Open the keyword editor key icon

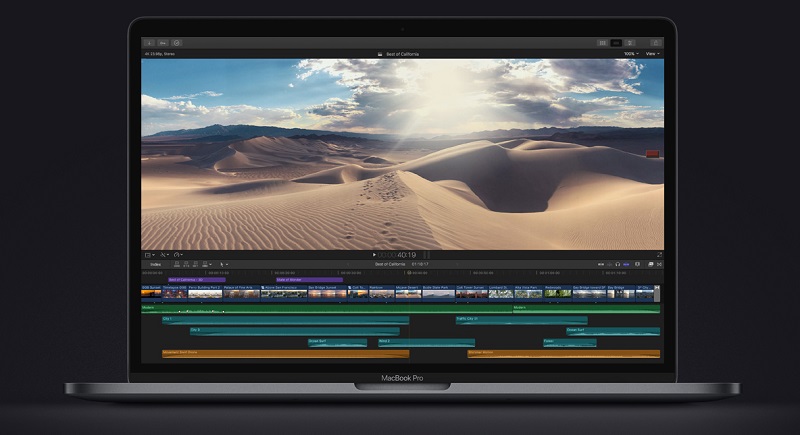pyautogui.click(x=163, y=43)
